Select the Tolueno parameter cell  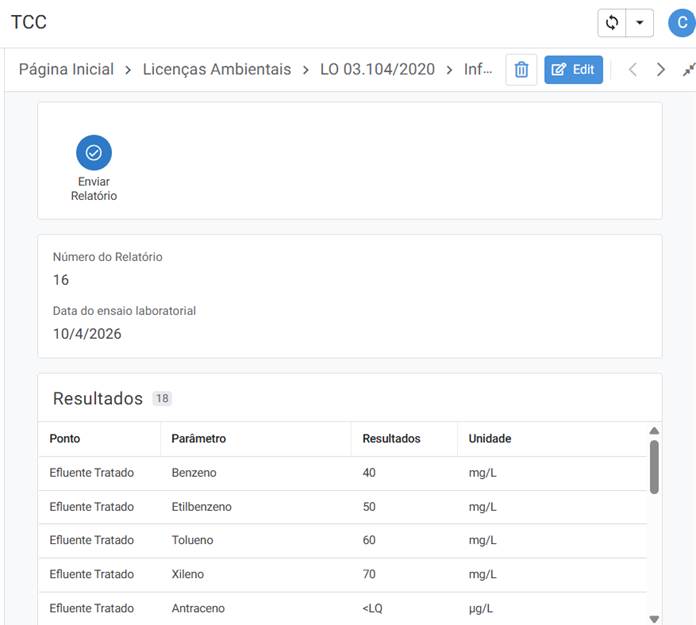192,540
